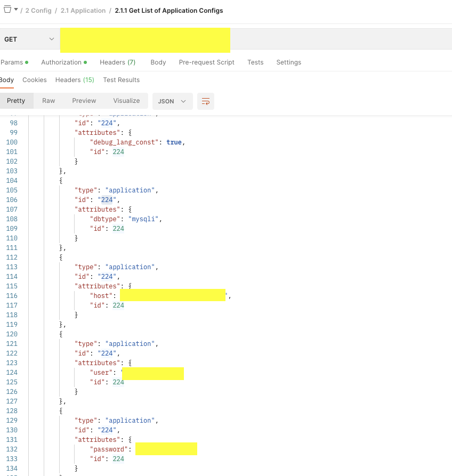
Task: Switch to the Test Results tab
Action: click(122, 80)
